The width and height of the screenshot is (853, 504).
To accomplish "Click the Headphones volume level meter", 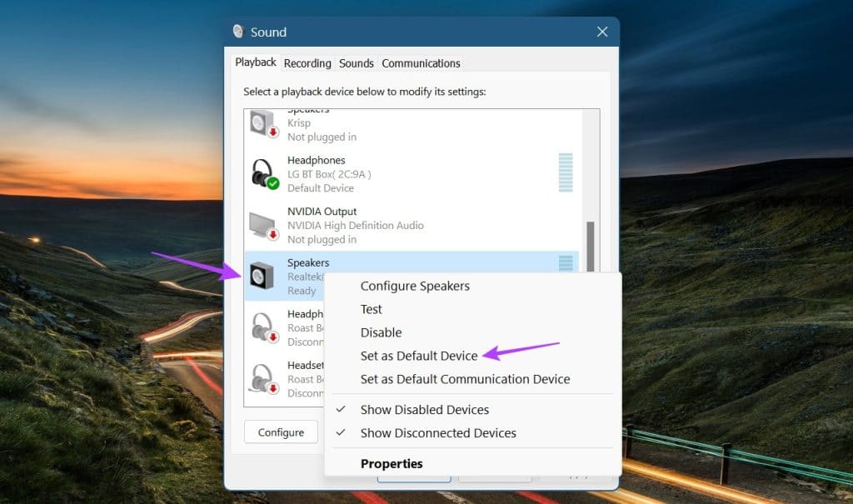I will click(x=566, y=172).
